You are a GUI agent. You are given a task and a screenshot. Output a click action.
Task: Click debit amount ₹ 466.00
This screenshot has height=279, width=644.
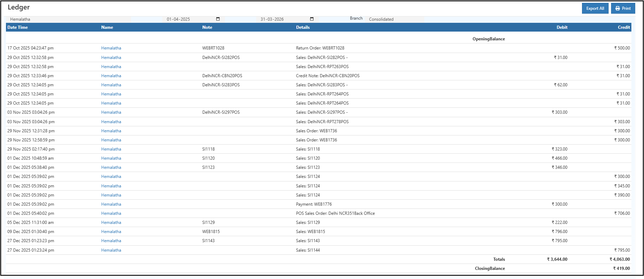point(560,158)
